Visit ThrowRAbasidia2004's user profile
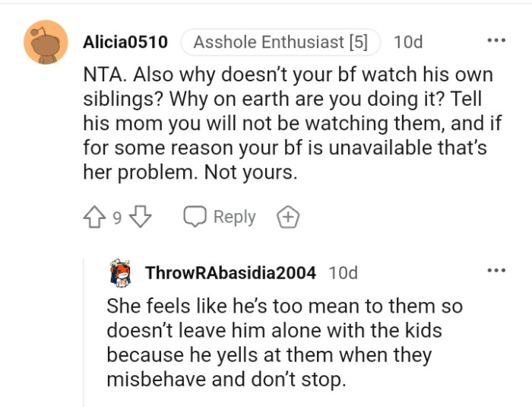532x407 pixels. [232, 272]
